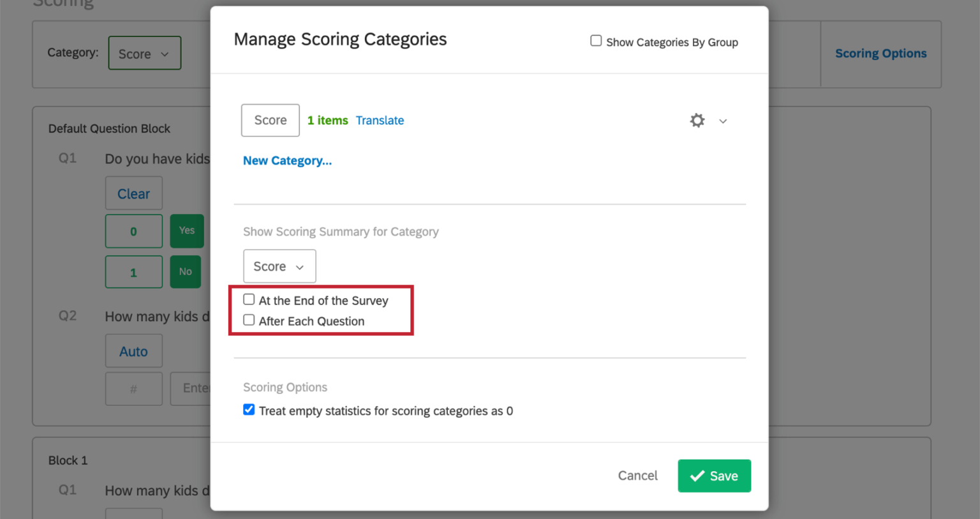Viewport: 980px width, 519px height.
Task: Check At the End of the Survey
Action: point(248,299)
